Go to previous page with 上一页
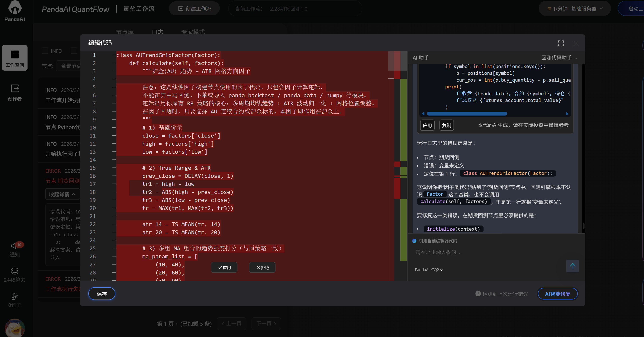644x337 pixels. pos(232,323)
